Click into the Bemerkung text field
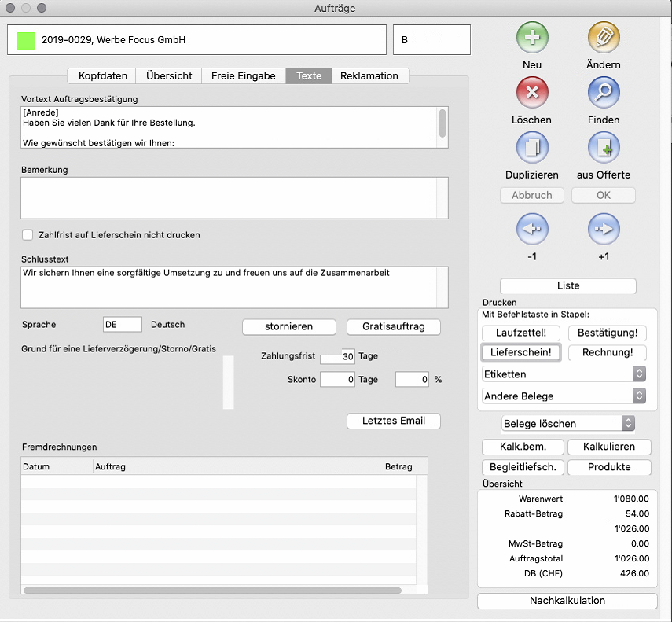672x622 pixels. [233, 197]
